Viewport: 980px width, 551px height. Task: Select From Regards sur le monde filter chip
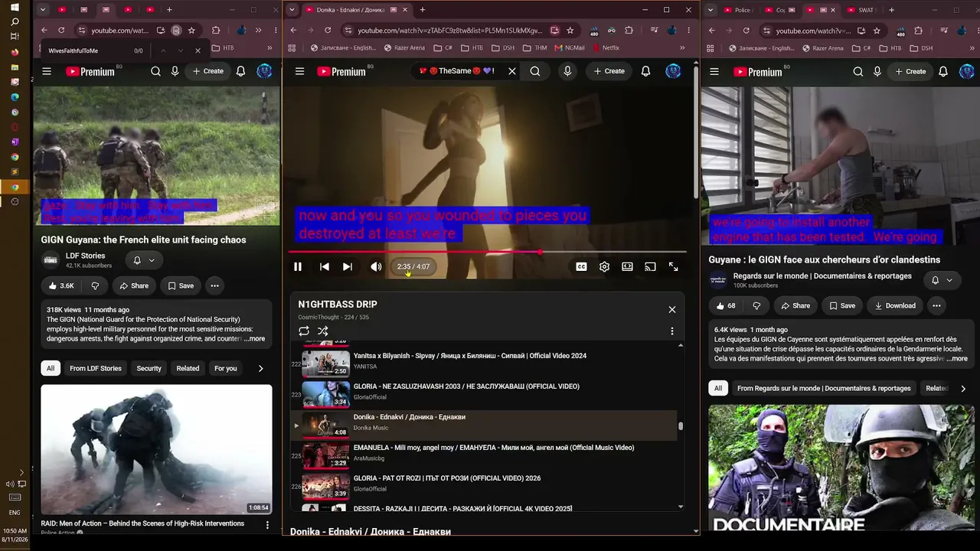click(x=824, y=388)
